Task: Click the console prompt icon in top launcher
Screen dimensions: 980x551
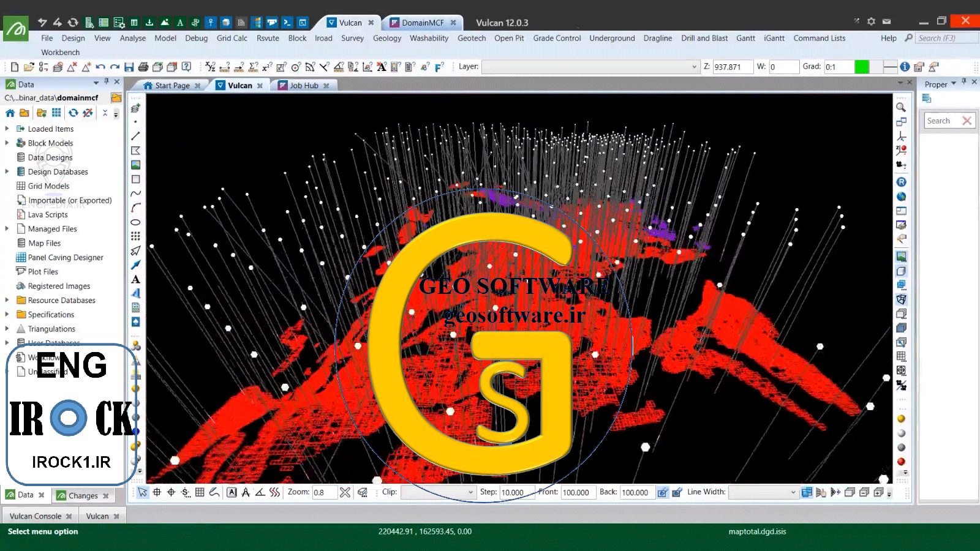Action: point(287,23)
